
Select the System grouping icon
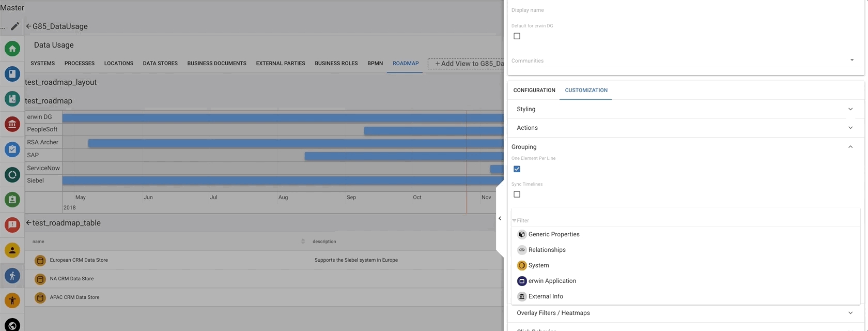coord(522,265)
